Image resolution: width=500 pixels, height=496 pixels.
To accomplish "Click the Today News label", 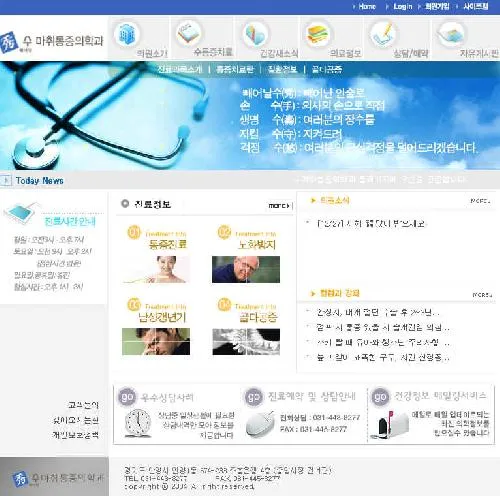I will [40, 181].
